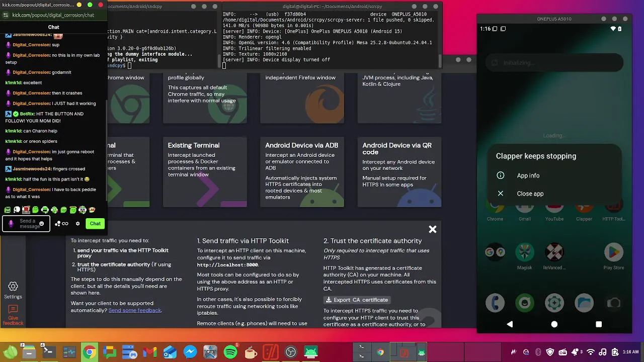
Task: Close the HTTP Toolkit manual setup panel
Action: click(x=432, y=230)
